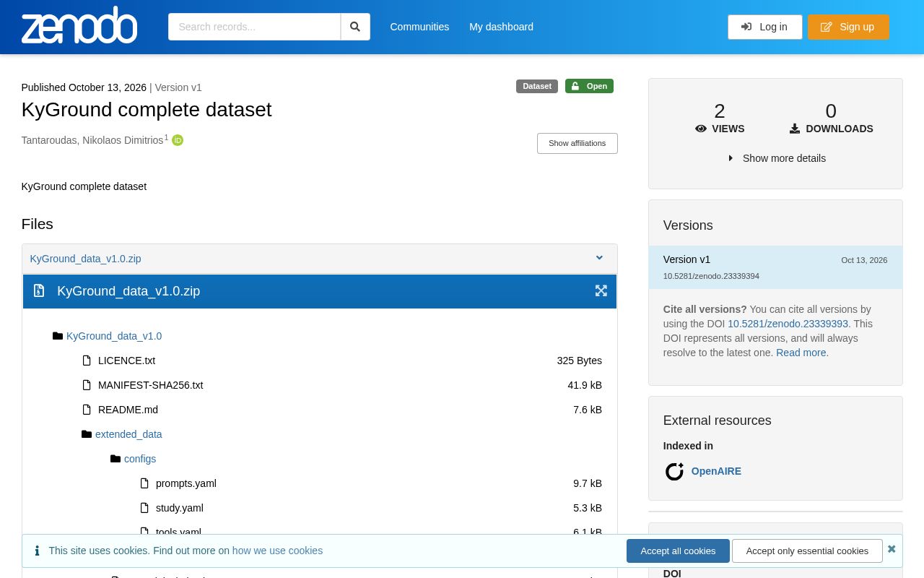Click the Sign up button

click(x=848, y=27)
